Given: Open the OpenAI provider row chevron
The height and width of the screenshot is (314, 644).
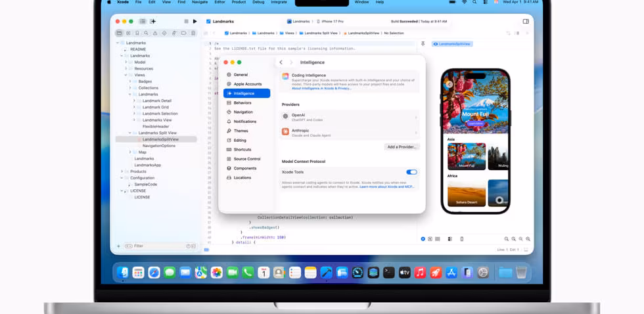Looking at the screenshot, I should [415, 117].
